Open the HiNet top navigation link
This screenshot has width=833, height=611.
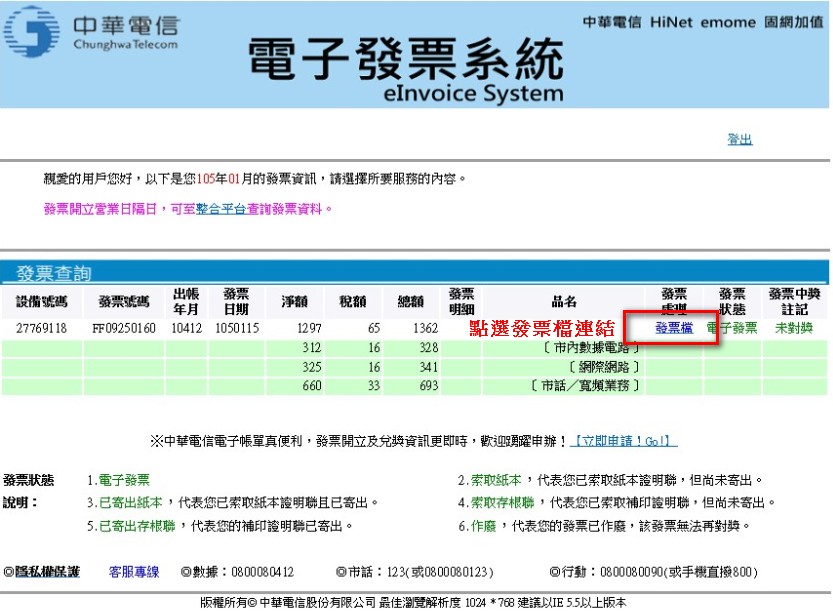(x=671, y=22)
